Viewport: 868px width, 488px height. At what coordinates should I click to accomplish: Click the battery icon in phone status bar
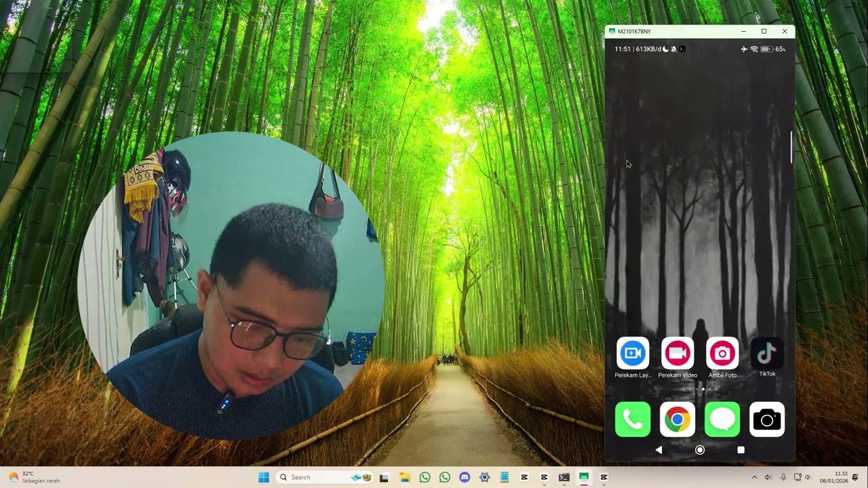[x=766, y=49]
